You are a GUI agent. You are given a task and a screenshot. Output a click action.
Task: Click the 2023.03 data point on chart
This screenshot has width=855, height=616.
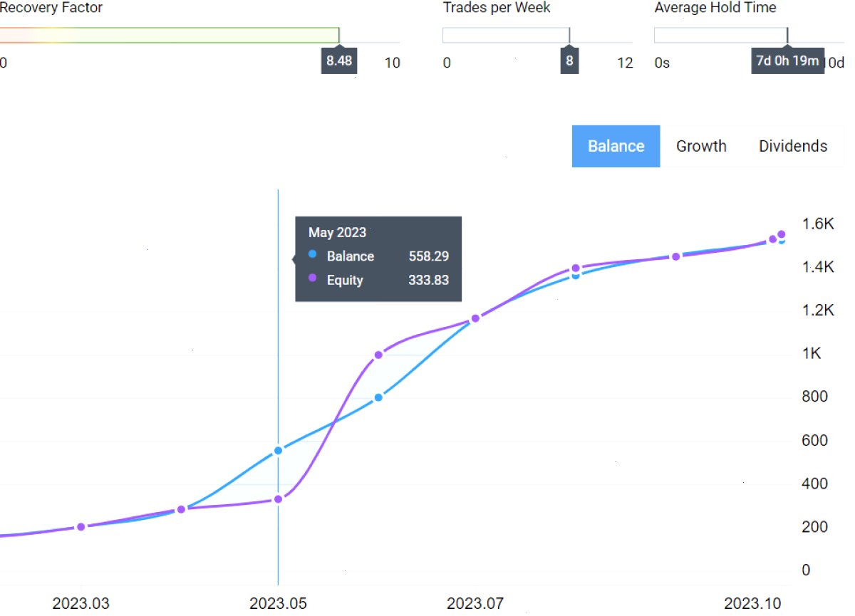click(81, 526)
